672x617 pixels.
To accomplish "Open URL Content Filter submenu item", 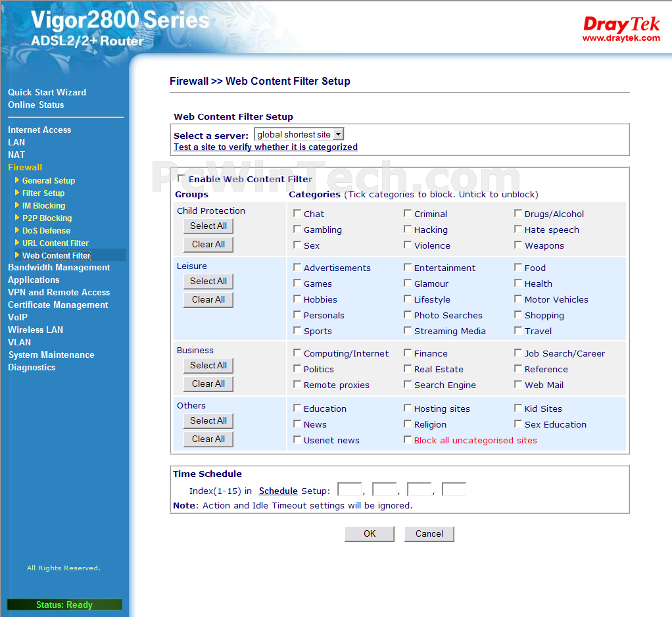I will 55,243.
